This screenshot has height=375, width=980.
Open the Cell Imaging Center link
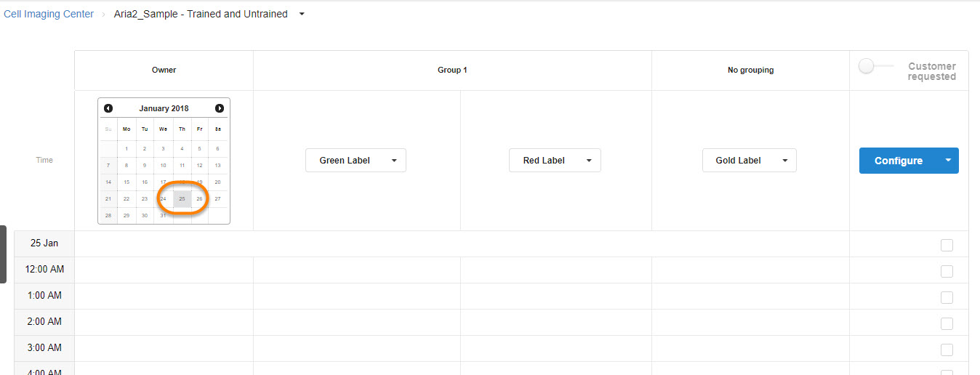[49, 14]
